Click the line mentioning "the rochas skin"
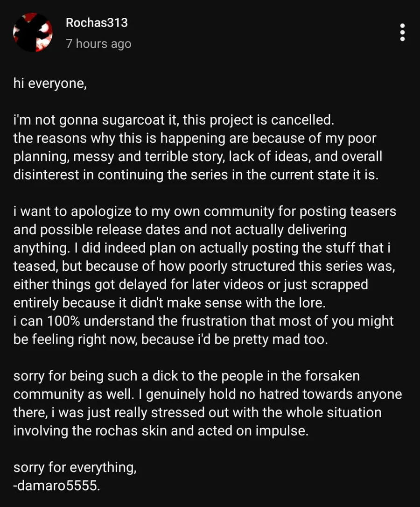This screenshot has height=507, width=420. coord(161,430)
